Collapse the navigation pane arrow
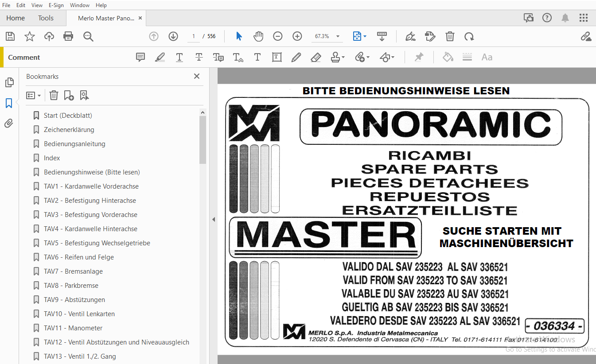 (x=213, y=219)
